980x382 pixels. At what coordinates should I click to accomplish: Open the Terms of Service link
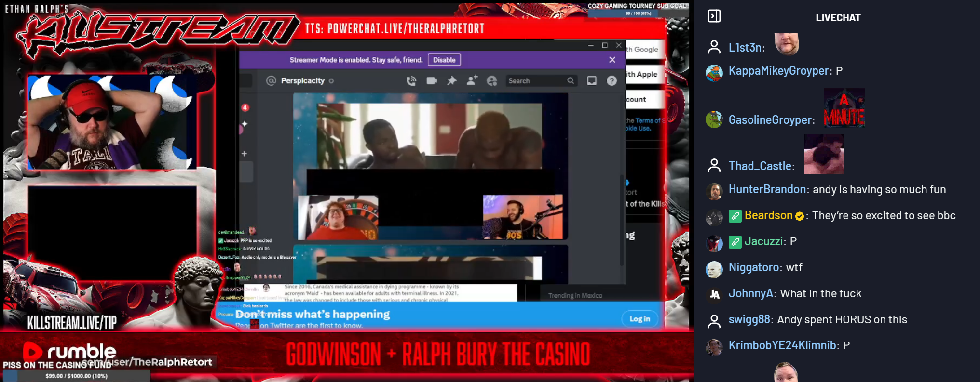coord(651,120)
